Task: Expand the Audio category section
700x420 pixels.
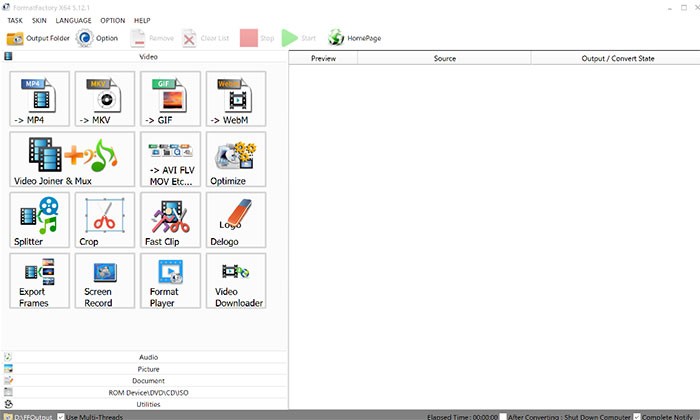Action: tap(147, 356)
